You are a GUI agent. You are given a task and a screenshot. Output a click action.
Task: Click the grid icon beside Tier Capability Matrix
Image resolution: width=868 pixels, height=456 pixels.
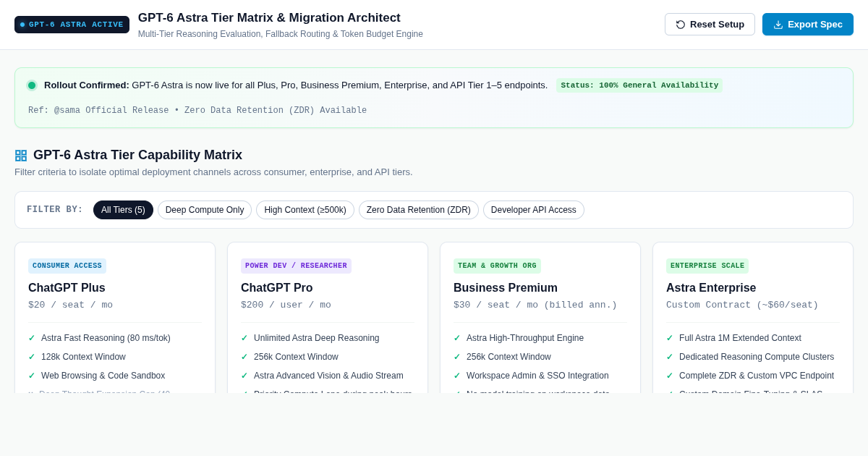point(21,156)
